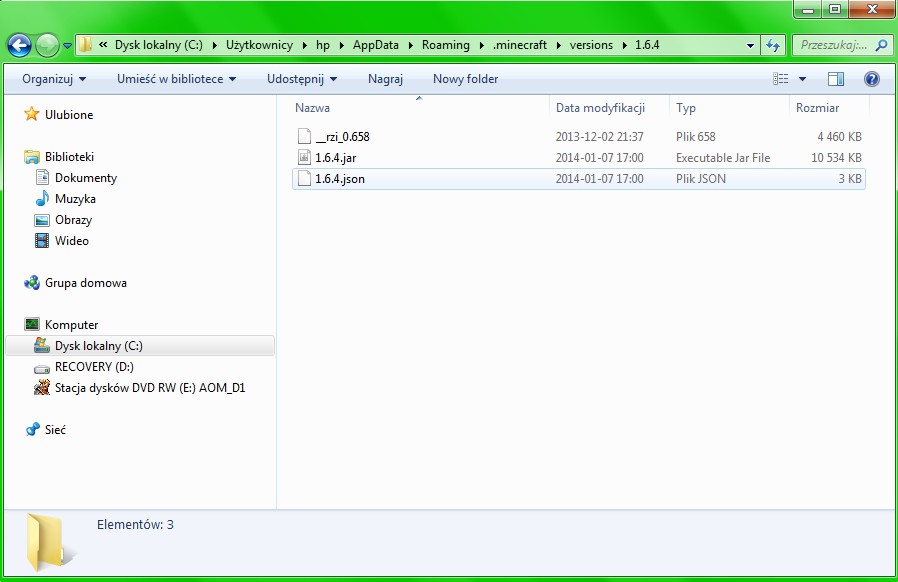898x582 pixels.
Task: Navigate to .minecraft in the address bar
Action: [x=520, y=45]
